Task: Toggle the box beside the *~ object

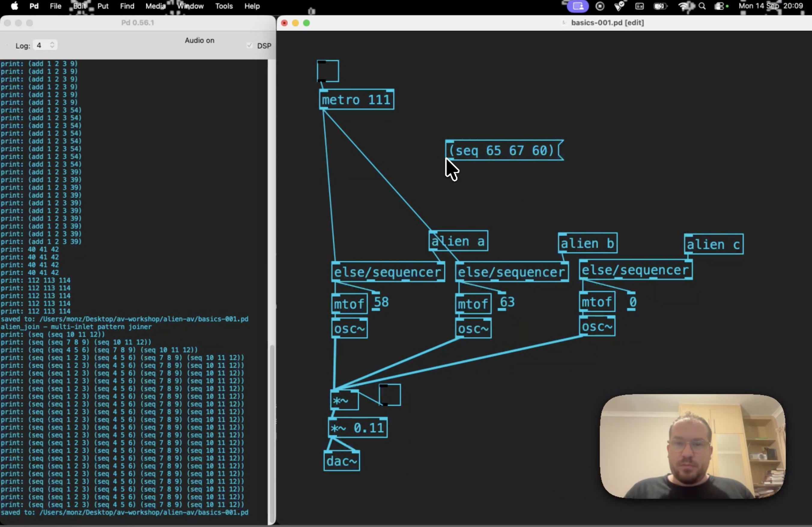Action: pyautogui.click(x=389, y=395)
